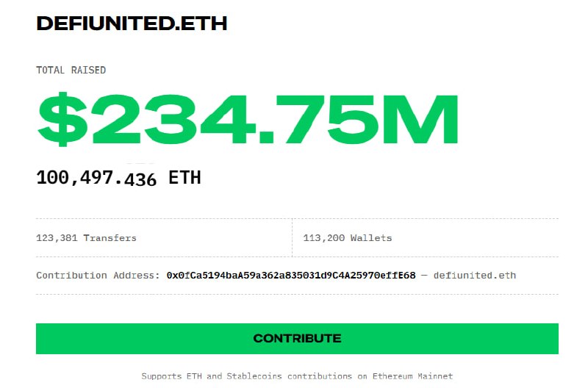Screen dimensions: 588x388
Task: Click the TOTAL RAISED label
Action: [71, 71]
